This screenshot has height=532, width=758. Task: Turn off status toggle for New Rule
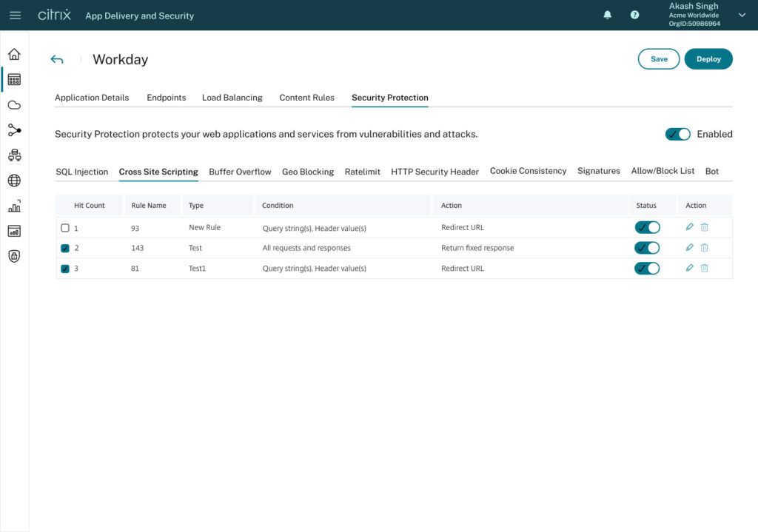tap(646, 227)
